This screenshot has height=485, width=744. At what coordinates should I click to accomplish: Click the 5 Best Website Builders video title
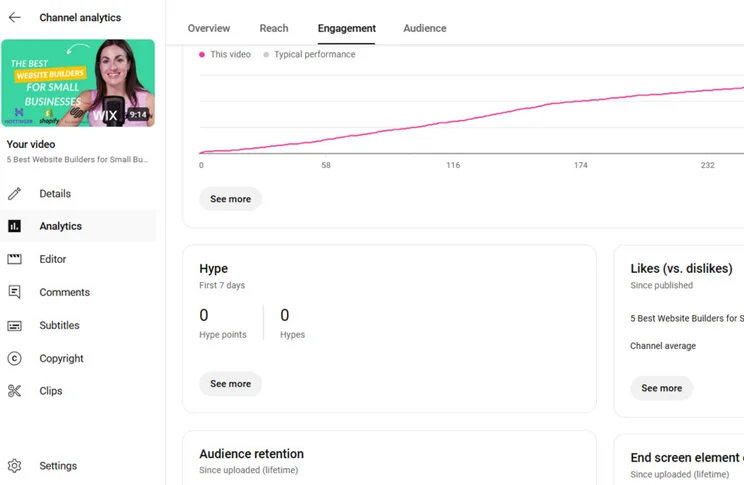77,159
